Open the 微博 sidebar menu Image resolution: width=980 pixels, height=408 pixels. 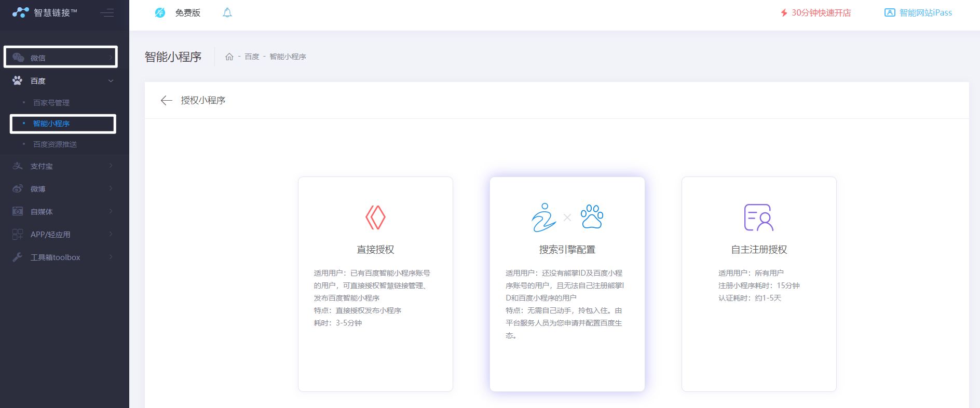tap(64, 188)
